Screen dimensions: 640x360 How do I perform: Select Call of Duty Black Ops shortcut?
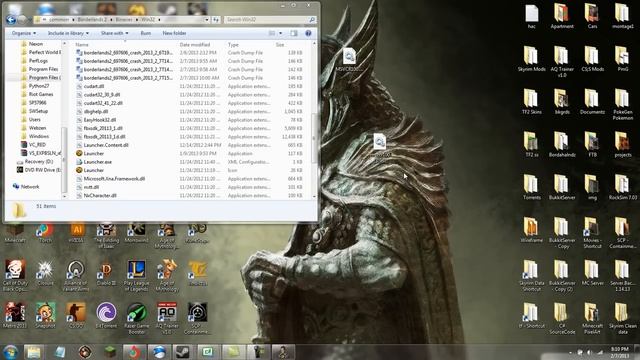tap(15, 276)
